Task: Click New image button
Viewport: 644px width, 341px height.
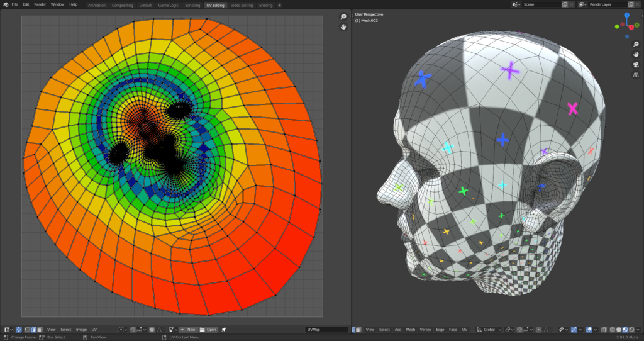Action: 187,330
